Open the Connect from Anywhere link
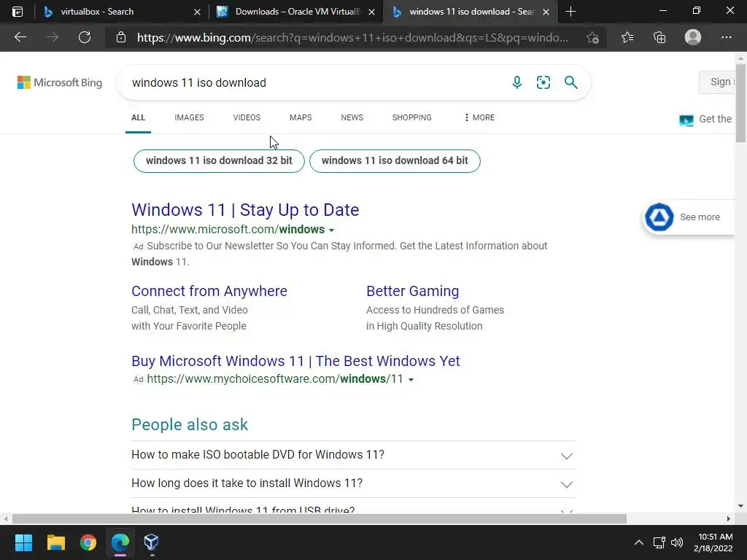The image size is (747, 560). pyautogui.click(x=209, y=291)
